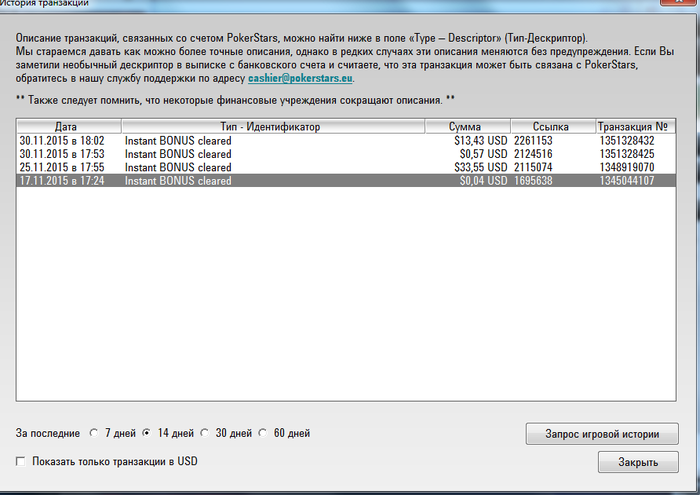Click the $33,55 USD amount cell

point(481,167)
